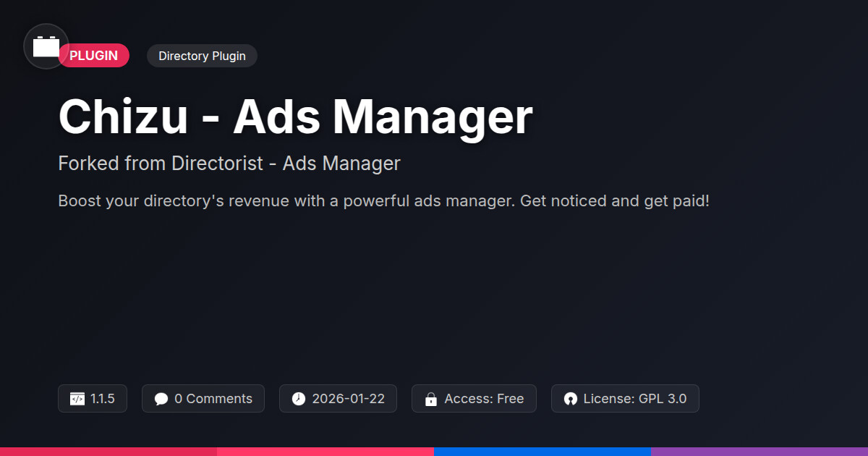Click the Access: Free label
Screen dimensions: 868x456
coord(483,399)
